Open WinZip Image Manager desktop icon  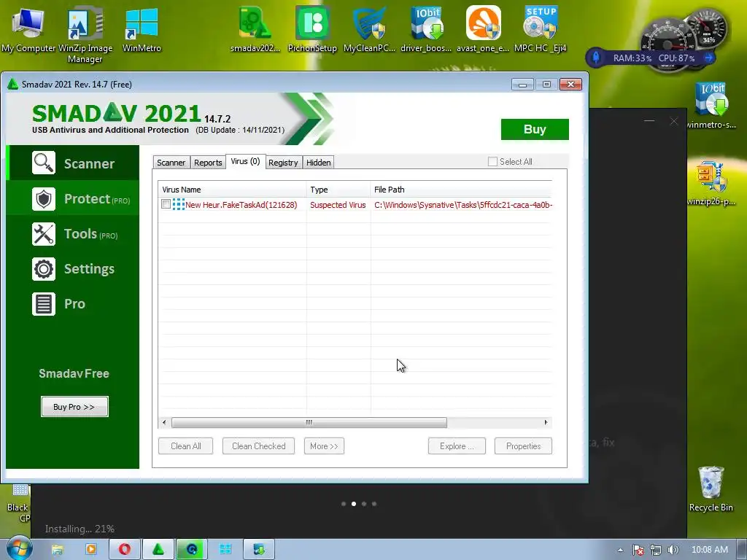[85, 35]
